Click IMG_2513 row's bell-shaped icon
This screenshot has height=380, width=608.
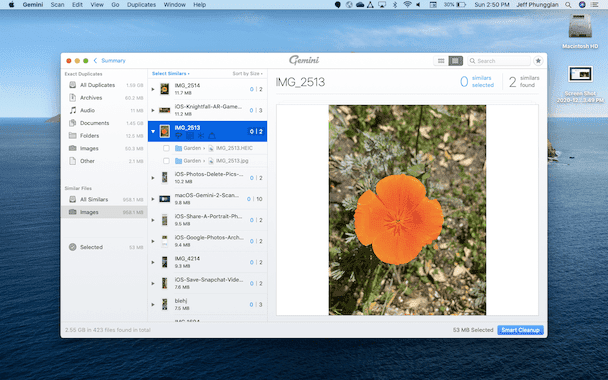(212, 135)
